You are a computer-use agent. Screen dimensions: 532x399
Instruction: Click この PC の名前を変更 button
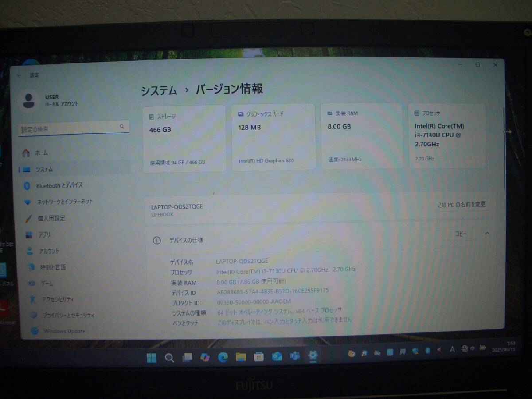pos(462,204)
